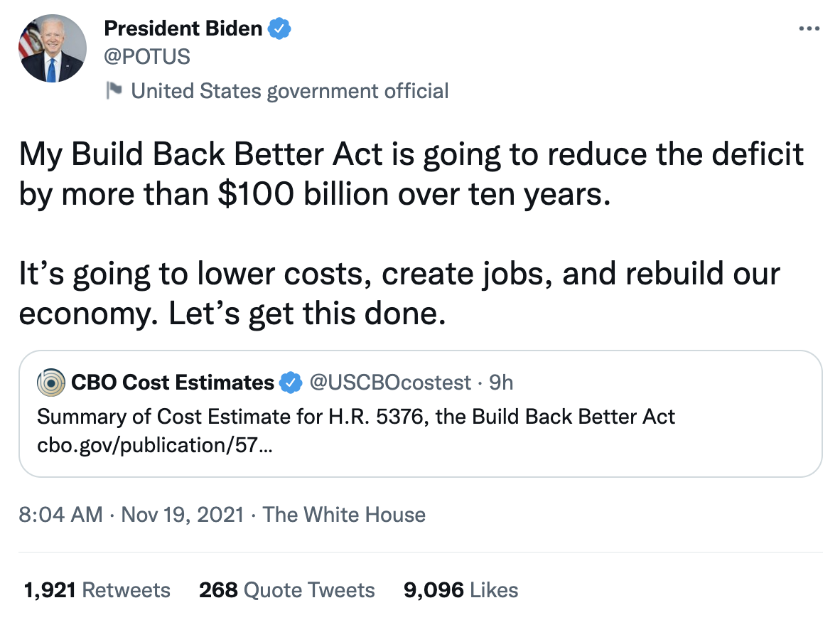Screen dimensions: 840x620
Task: Open the @POTUS handle link
Action: [147, 56]
